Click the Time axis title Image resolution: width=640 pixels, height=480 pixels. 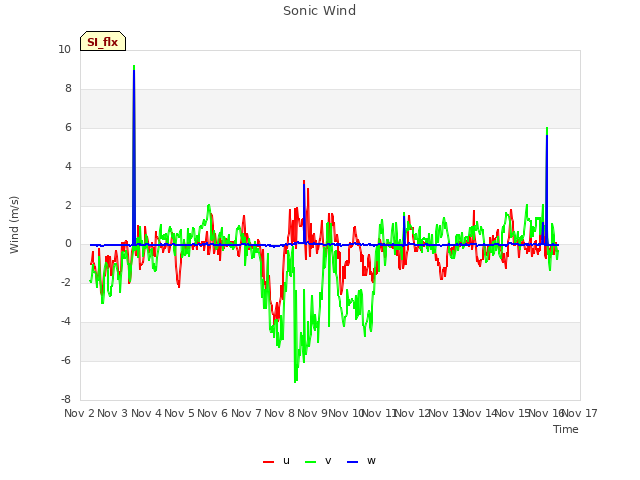coord(566,429)
